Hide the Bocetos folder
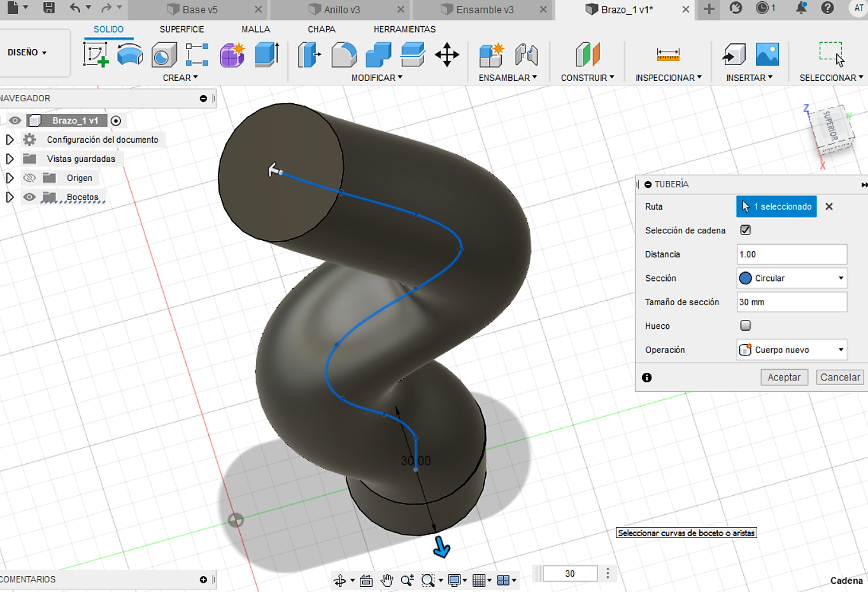This screenshot has height=592, width=868. (x=29, y=197)
